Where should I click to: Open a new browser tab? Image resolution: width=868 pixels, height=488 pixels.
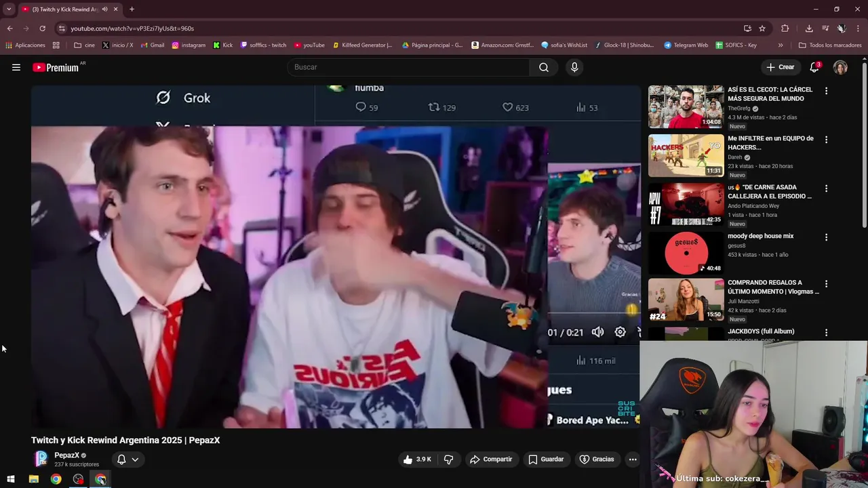pos(132,9)
